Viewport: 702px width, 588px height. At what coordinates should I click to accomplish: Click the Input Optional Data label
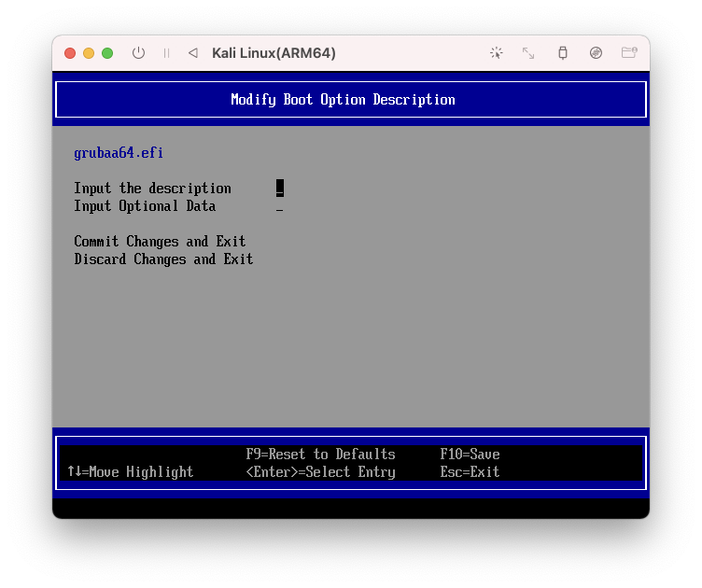pos(145,206)
